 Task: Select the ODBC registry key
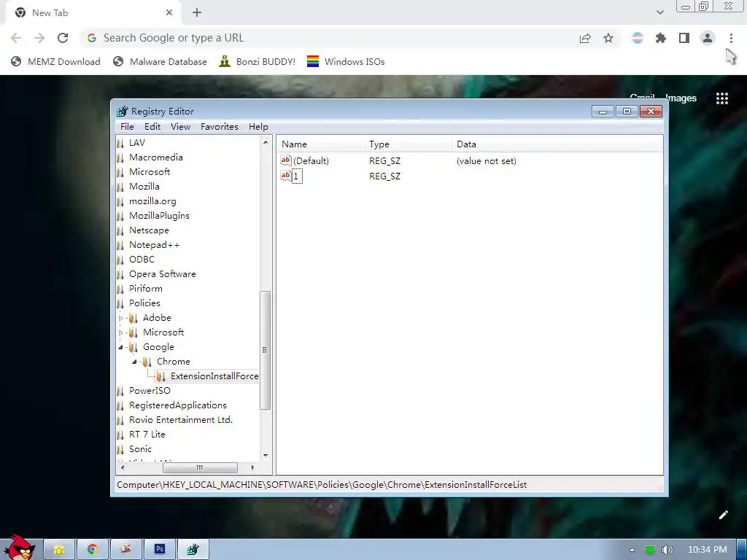click(x=142, y=260)
